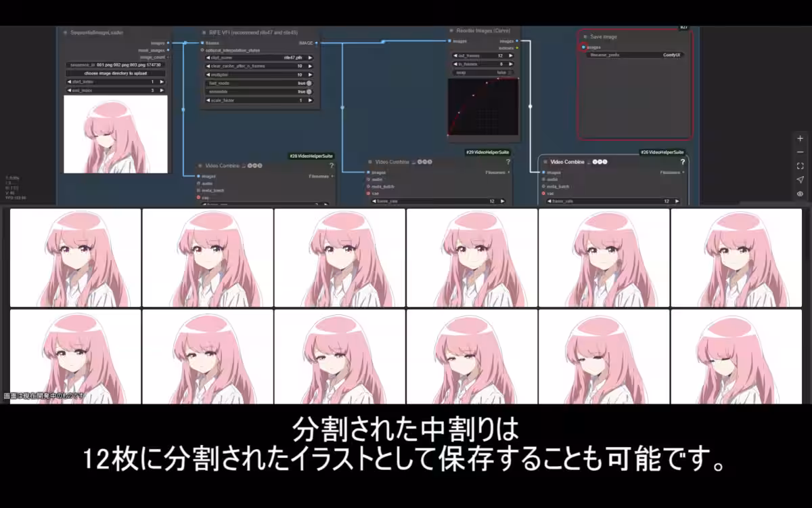
Task: Click the bottom icon in the right sidebar
Action: 800,194
